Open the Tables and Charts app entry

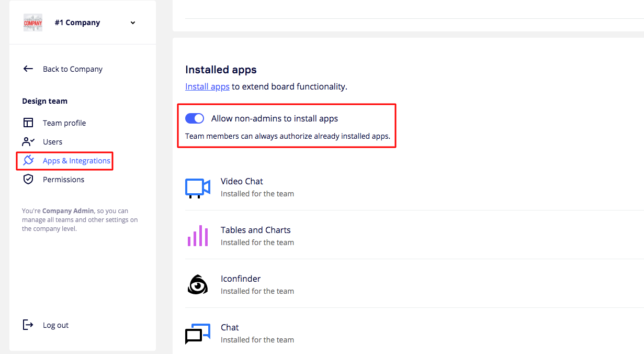[x=255, y=230]
